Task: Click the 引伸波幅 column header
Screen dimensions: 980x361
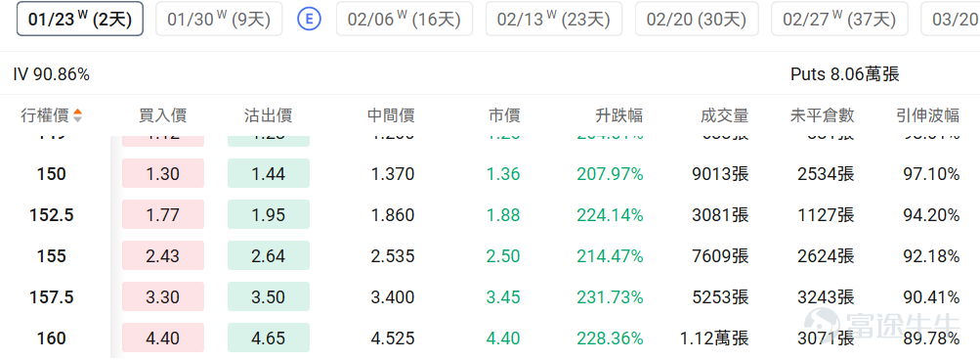Action: [927, 115]
